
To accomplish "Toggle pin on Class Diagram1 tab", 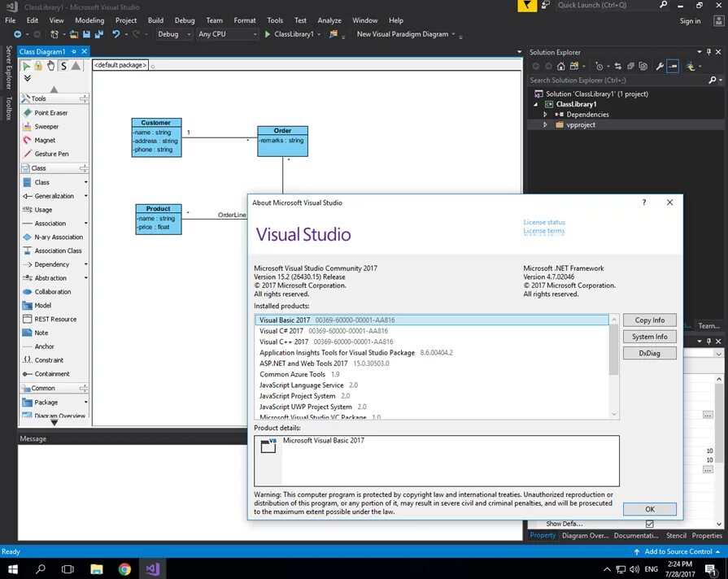I will coord(74,51).
